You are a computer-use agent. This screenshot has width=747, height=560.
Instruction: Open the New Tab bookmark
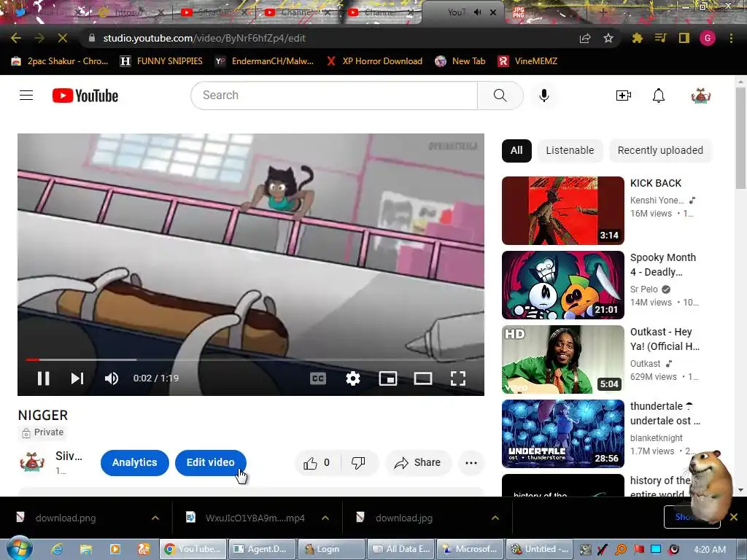461,61
